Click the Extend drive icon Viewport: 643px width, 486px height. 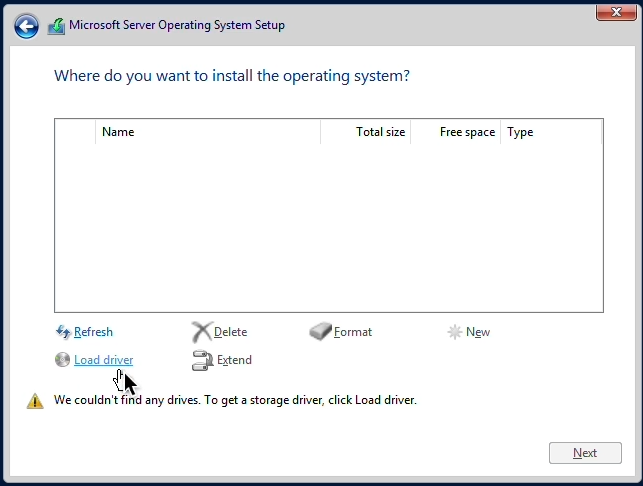click(203, 360)
